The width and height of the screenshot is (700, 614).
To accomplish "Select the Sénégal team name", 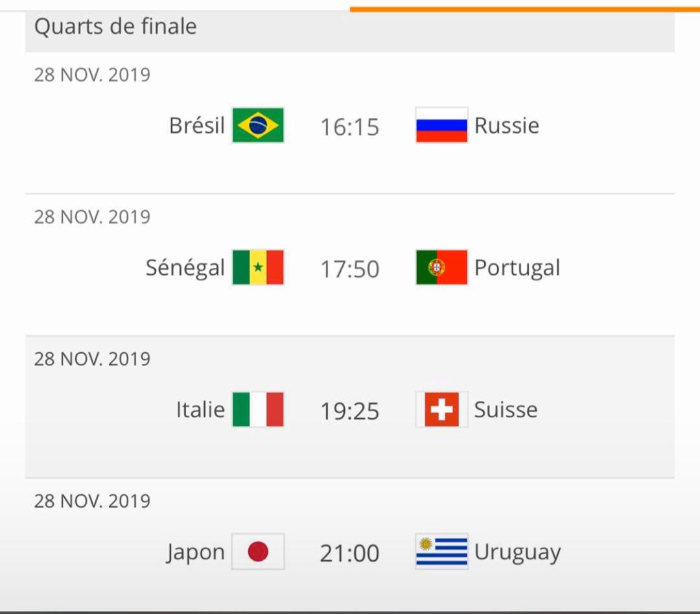I will pyautogui.click(x=185, y=268).
